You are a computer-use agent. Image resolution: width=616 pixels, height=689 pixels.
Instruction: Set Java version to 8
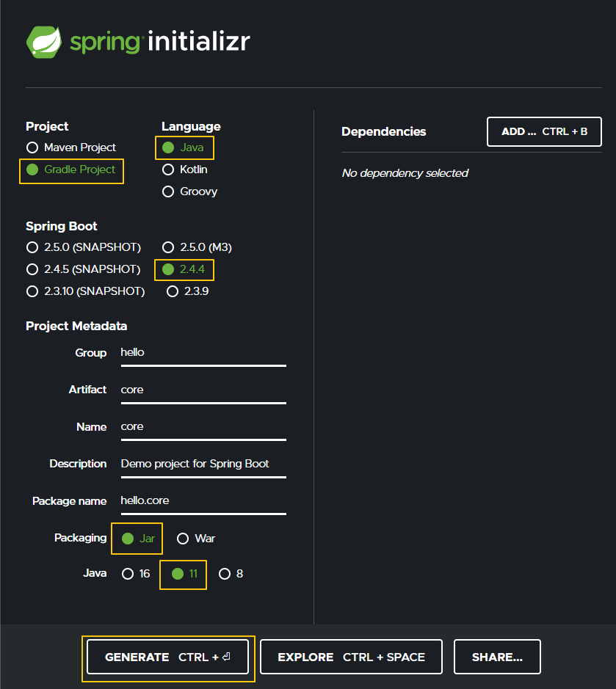point(231,574)
